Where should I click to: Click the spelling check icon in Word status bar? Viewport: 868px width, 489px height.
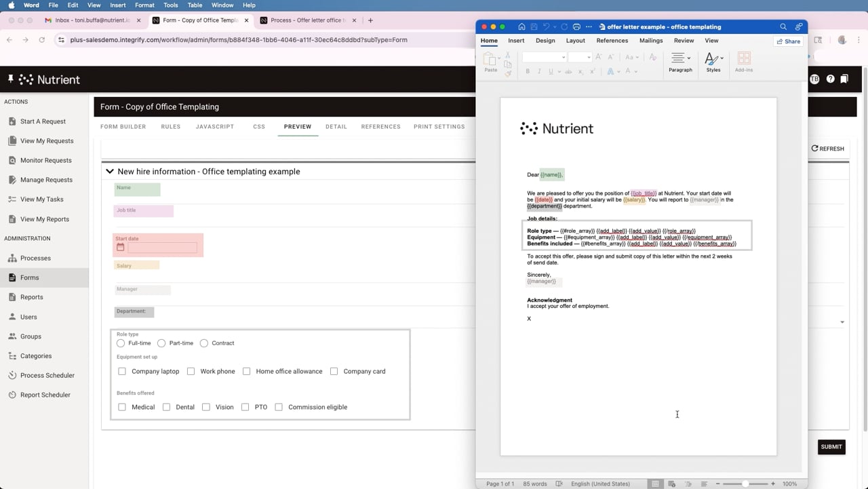click(x=559, y=484)
